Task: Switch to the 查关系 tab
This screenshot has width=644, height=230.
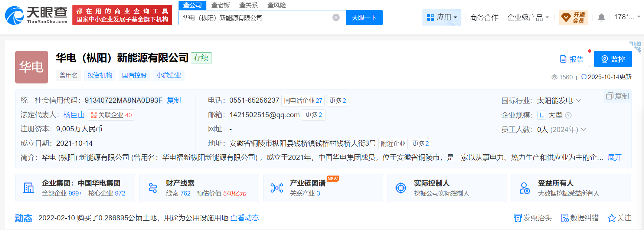Action: click(x=248, y=5)
